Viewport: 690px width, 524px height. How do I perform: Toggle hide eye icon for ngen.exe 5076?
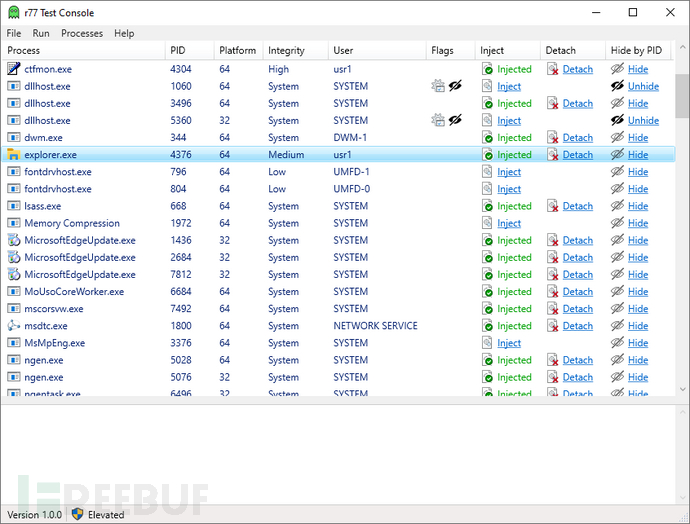617,377
